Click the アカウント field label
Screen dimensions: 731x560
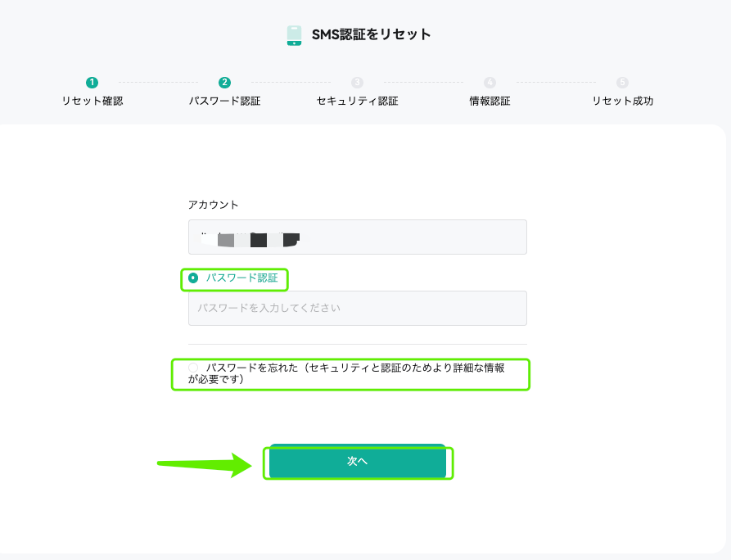(x=213, y=205)
